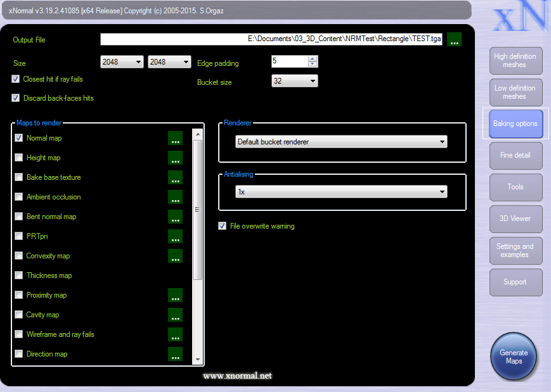Open Proximity map options button

pyautogui.click(x=175, y=296)
